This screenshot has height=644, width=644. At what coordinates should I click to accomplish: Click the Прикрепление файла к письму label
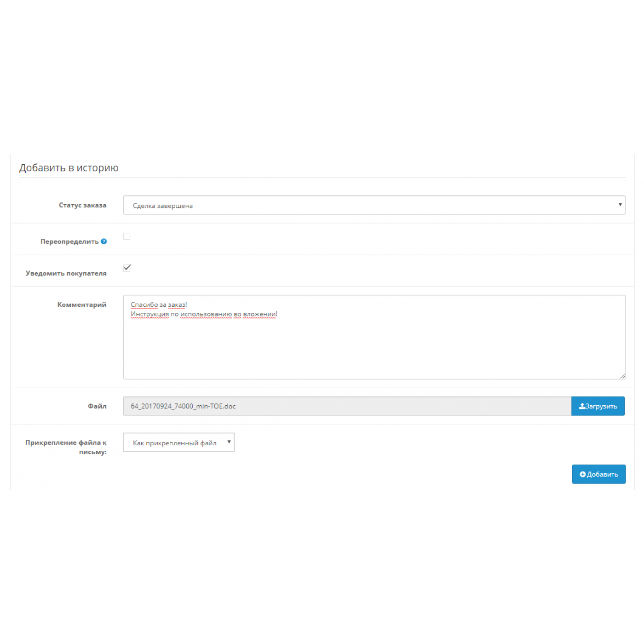coord(66,447)
